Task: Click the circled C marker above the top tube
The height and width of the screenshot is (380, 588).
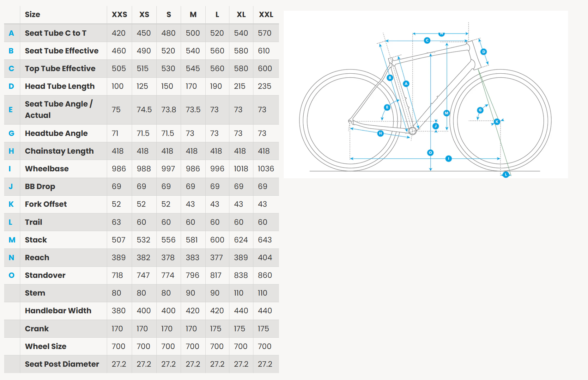Action: pos(427,40)
